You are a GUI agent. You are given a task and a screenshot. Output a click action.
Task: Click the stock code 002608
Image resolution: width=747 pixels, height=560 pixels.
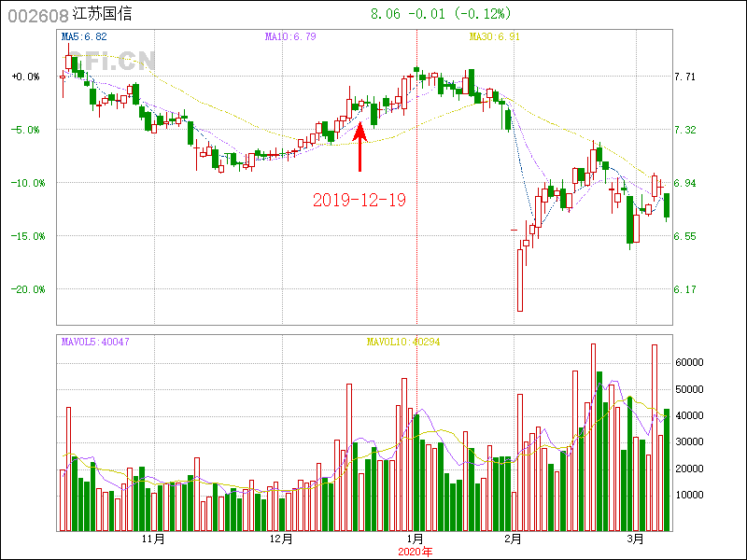[x=35, y=15]
